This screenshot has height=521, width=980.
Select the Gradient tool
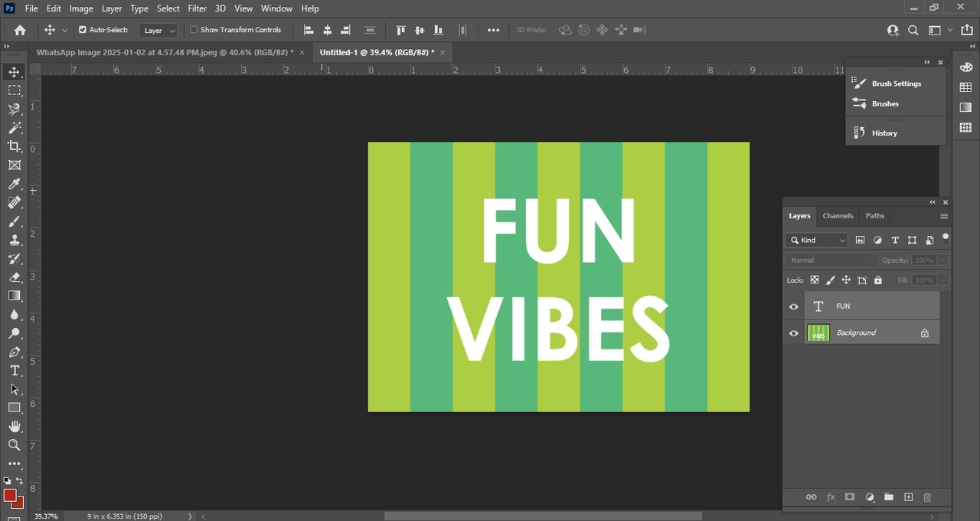tap(15, 296)
